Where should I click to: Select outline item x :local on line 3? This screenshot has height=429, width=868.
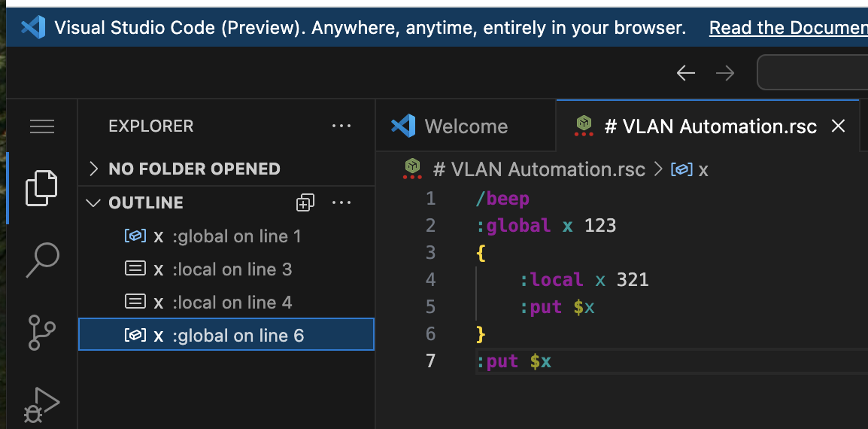226,269
